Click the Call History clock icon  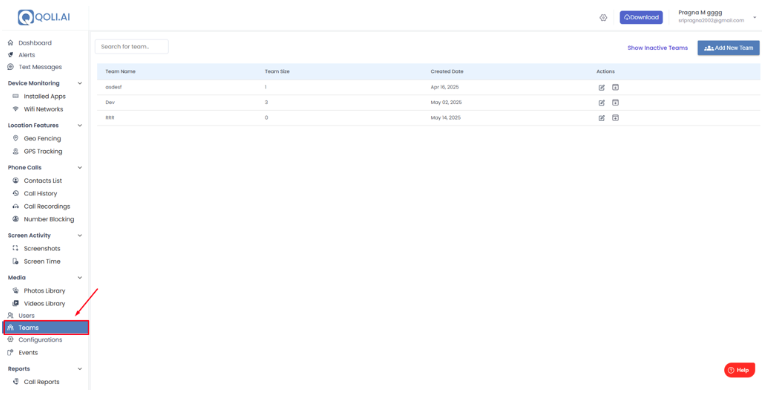(16, 194)
